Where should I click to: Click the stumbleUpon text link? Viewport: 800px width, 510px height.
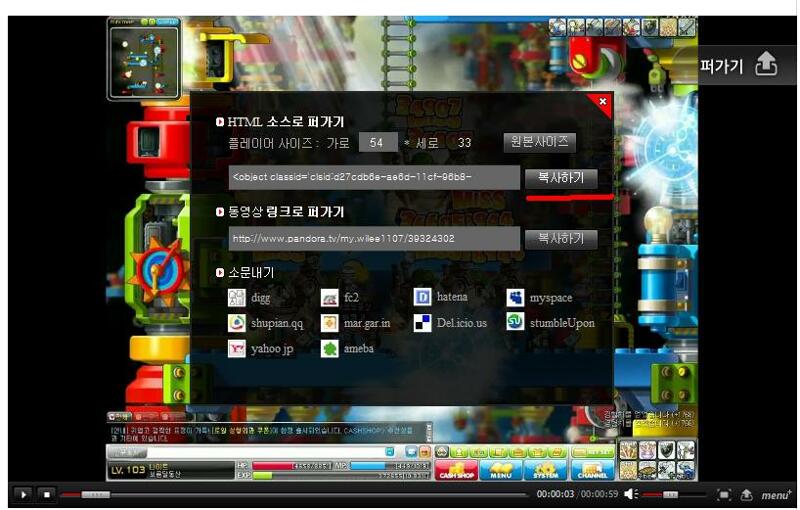(x=562, y=323)
